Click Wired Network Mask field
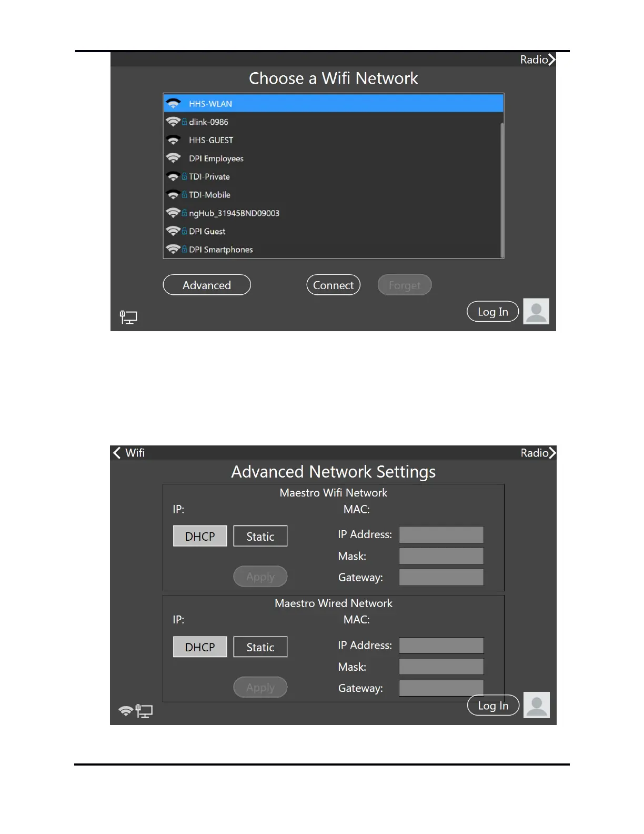The width and height of the screenshot is (644, 834). [441, 667]
